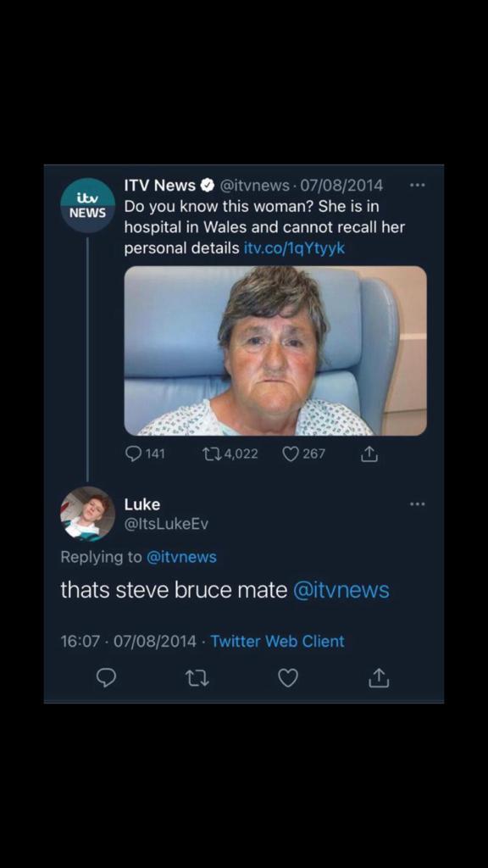The width and height of the screenshot is (488, 868).
Task: Open the itv.co/1qYtyyk link
Action: [x=294, y=248]
